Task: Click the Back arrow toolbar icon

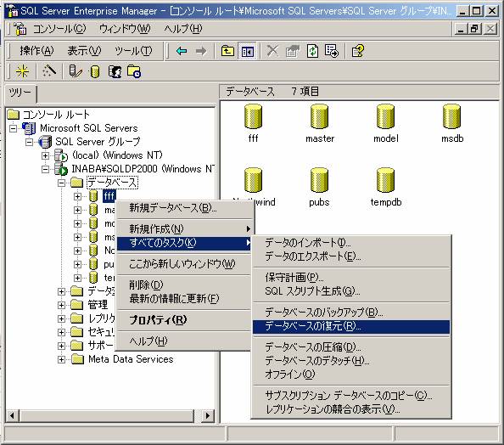Action: pyautogui.click(x=182, y=51)
